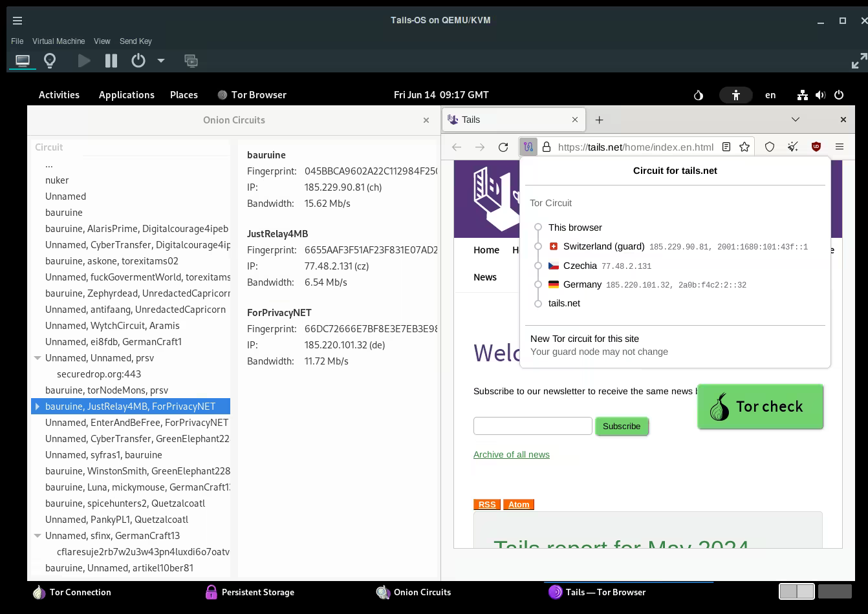Open the uBlock Origin extension icon
The width and height of the screenshot is (868, 614).
coord(816,147)
